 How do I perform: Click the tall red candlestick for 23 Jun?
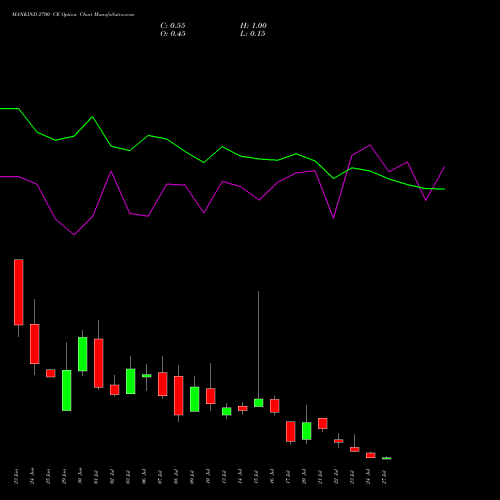point(19,292)
